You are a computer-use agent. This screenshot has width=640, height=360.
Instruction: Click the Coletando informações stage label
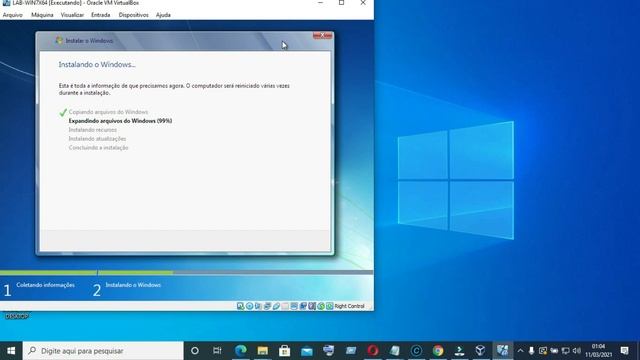45,285
